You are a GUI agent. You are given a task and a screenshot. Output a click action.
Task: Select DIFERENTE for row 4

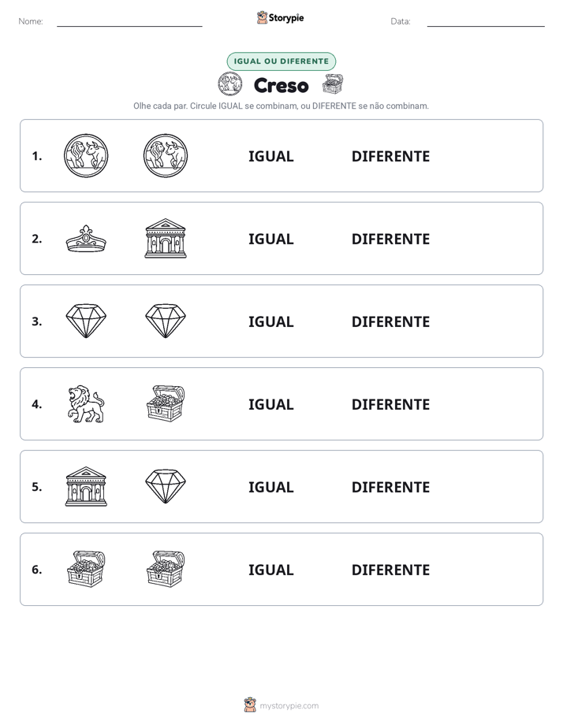pyautogui.click(x=390, y=404)
